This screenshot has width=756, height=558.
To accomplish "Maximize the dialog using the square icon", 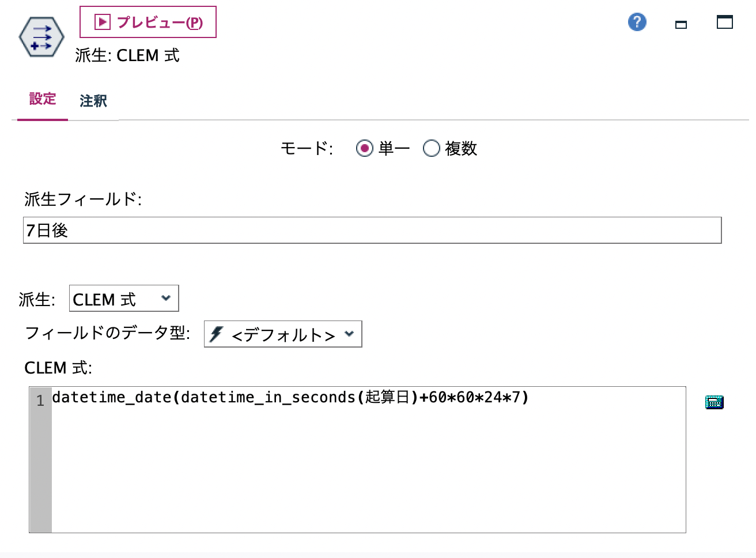I will tap(724, 22).
